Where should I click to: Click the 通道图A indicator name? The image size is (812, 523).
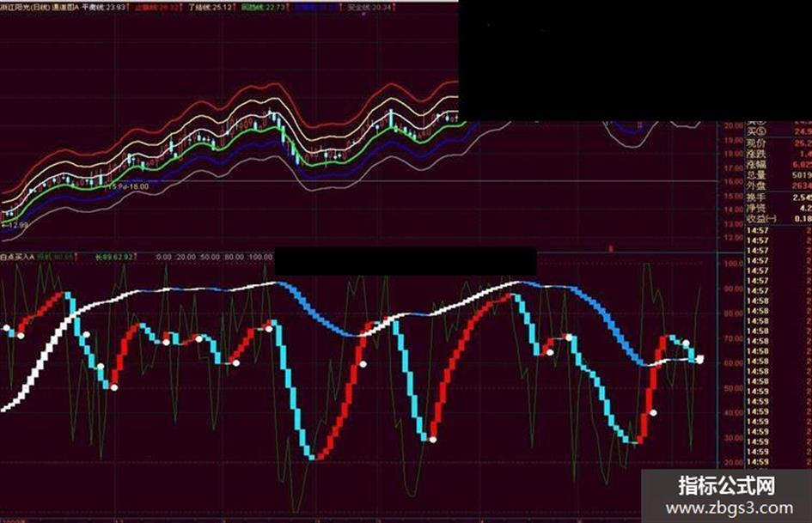point(64,7)
